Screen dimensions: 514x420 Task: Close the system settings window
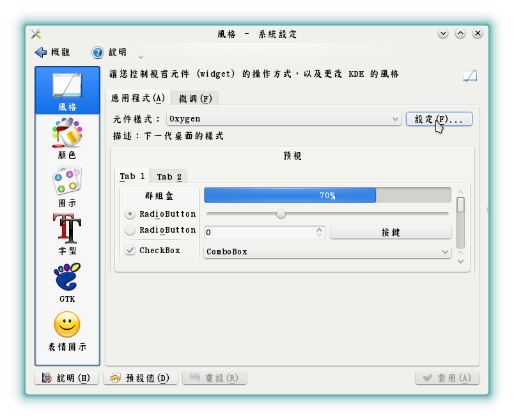[478, 33]
